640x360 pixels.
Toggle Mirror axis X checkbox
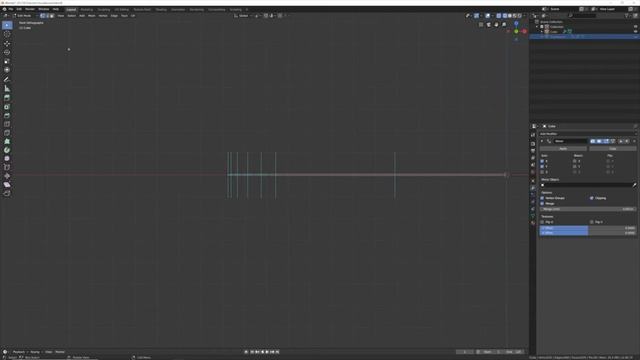pos(542,161)
